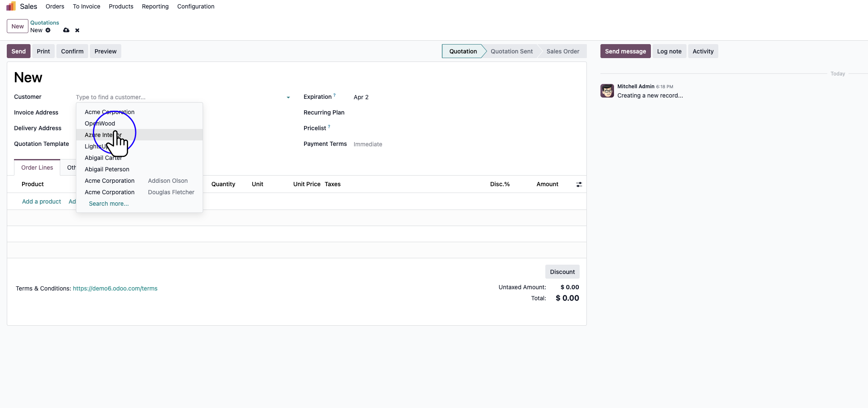Switch to the Sales Order stage
This screenshot has height=408, width=868.
563,51
